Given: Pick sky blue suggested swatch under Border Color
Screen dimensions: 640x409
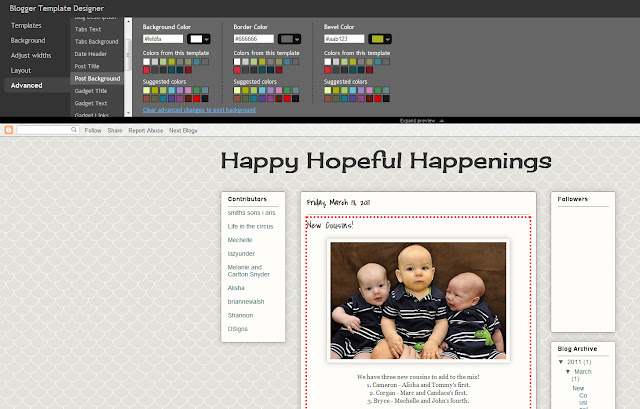Looking at the screenshot, I should 262,90.
